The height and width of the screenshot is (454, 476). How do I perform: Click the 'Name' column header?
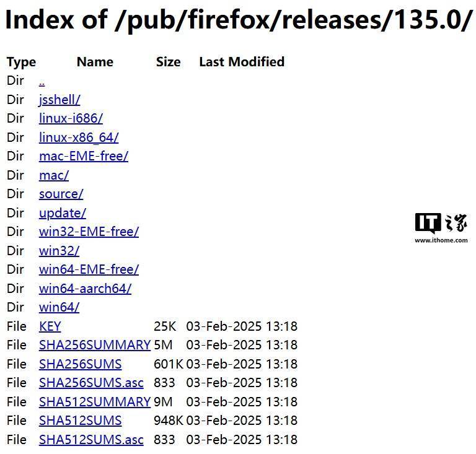pos(95,62)
